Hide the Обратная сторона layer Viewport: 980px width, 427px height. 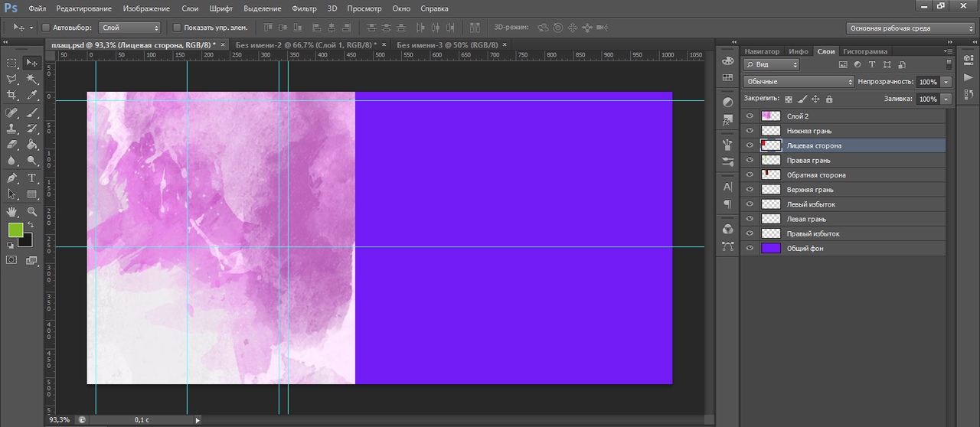750,175
